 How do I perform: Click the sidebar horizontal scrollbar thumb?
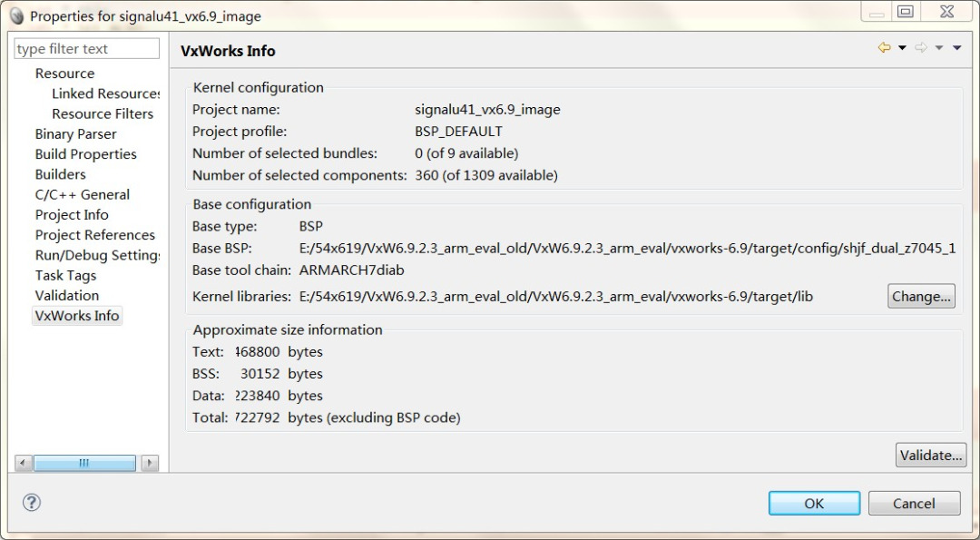pyautogui.click(x=84, y=463)
